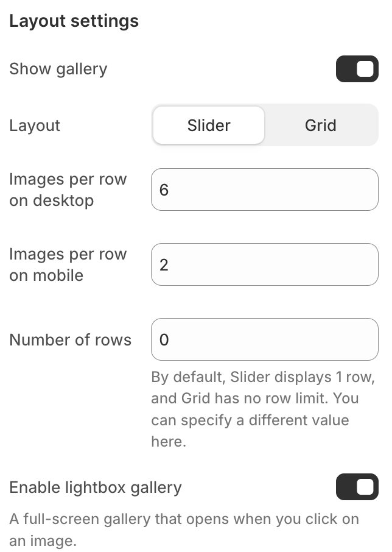This screenshot has height=552, width=392.
Task: Click the white knob on Show gallery switch
Action: coord(365,69)
